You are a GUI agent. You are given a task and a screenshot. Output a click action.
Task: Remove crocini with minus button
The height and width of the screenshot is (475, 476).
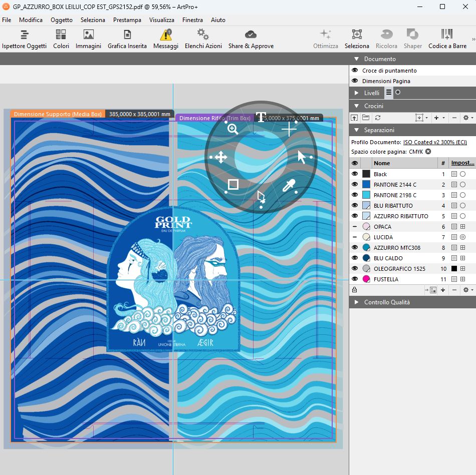coord(454,118)
